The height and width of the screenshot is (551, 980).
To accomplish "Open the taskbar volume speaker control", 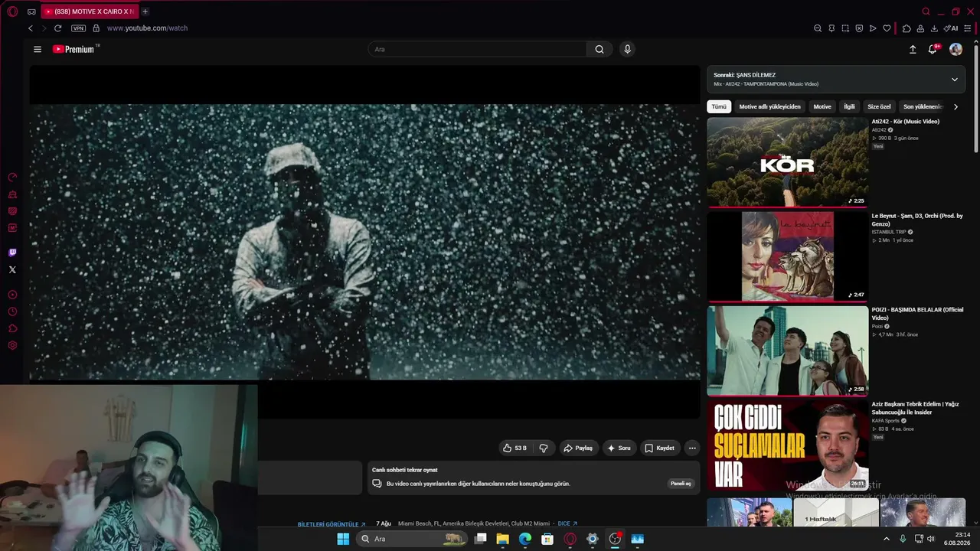I will (931, 539).
